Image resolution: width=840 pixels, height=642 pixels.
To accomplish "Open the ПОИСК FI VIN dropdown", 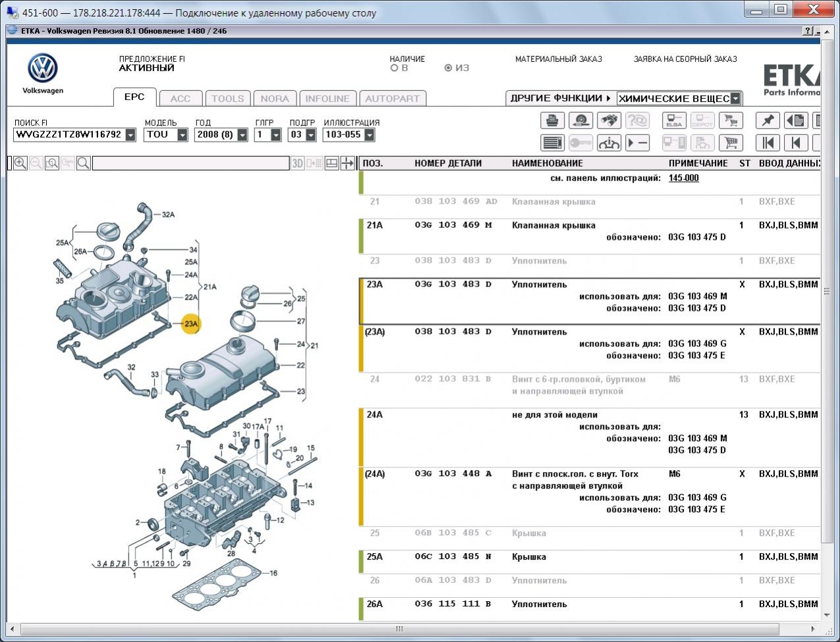I will coord(130,134).
